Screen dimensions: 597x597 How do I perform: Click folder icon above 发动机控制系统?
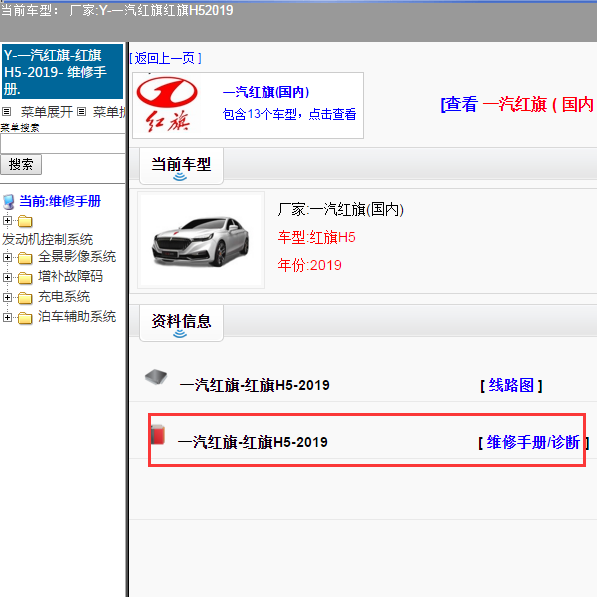pos(25,221)
